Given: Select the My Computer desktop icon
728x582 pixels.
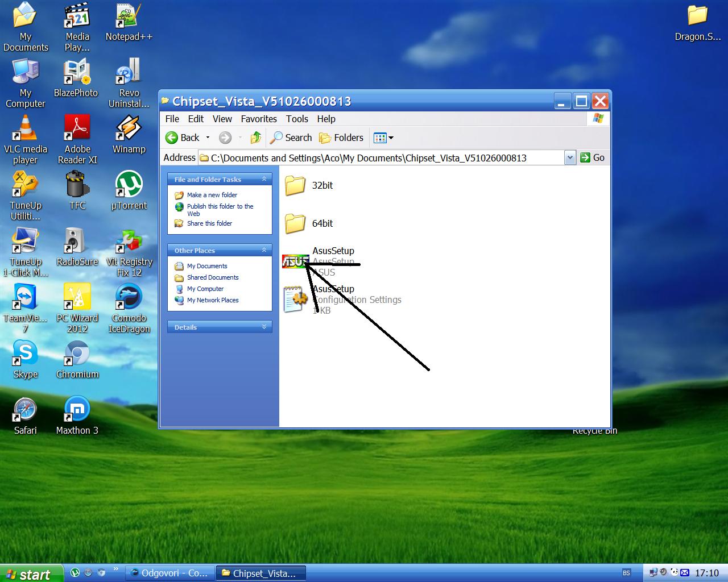Looking at the screenshot, I should pos(26,84).
